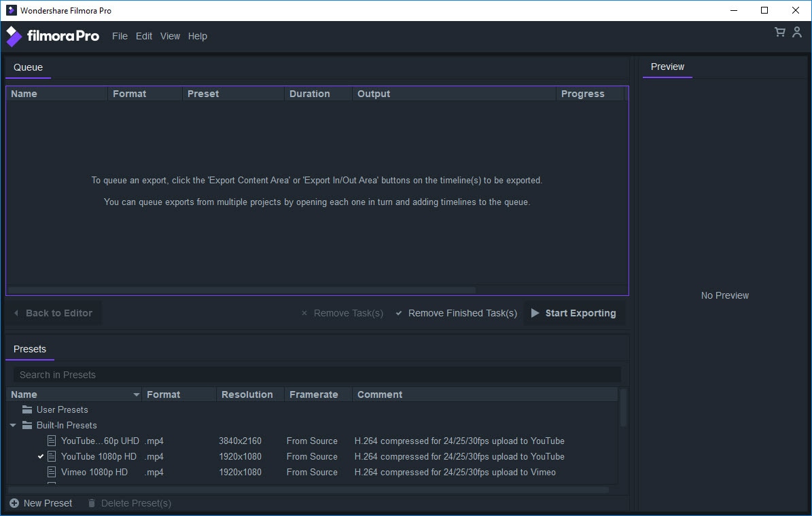Click the New Preset button
The image size is (812, 516).
pyautogui.click(x=41, y=503)
